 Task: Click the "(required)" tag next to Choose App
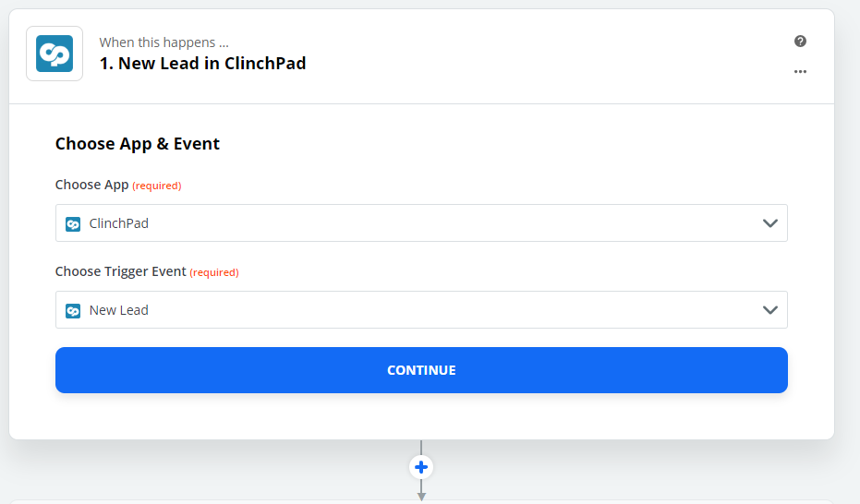(157, 186)
